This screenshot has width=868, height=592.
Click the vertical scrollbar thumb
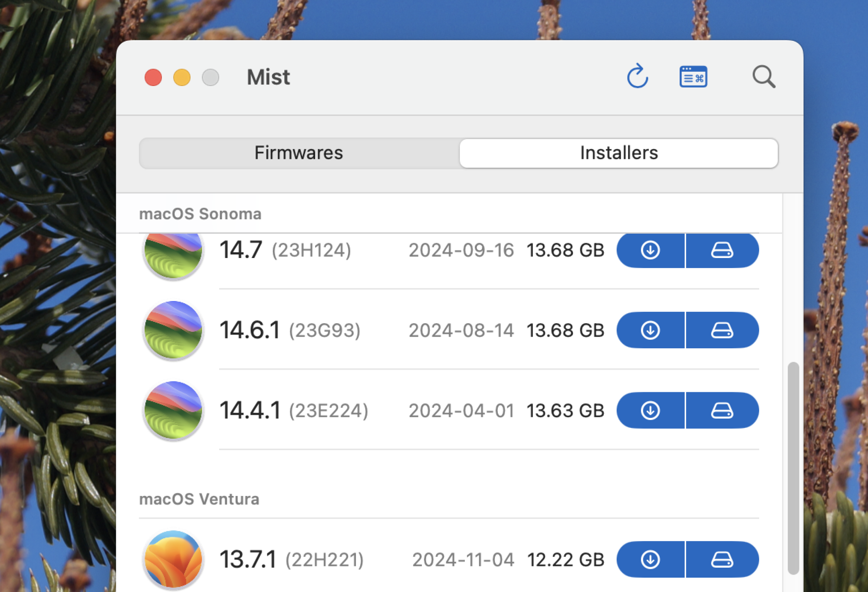793,468
